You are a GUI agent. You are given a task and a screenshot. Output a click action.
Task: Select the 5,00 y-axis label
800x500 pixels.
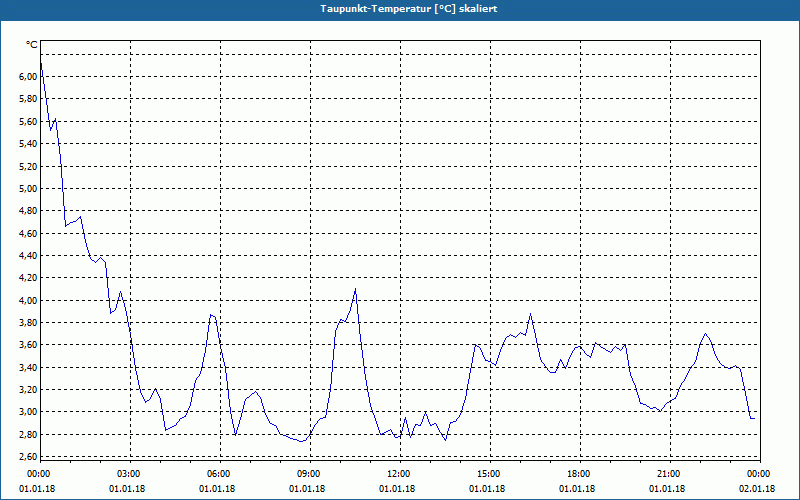click(28, 189)
